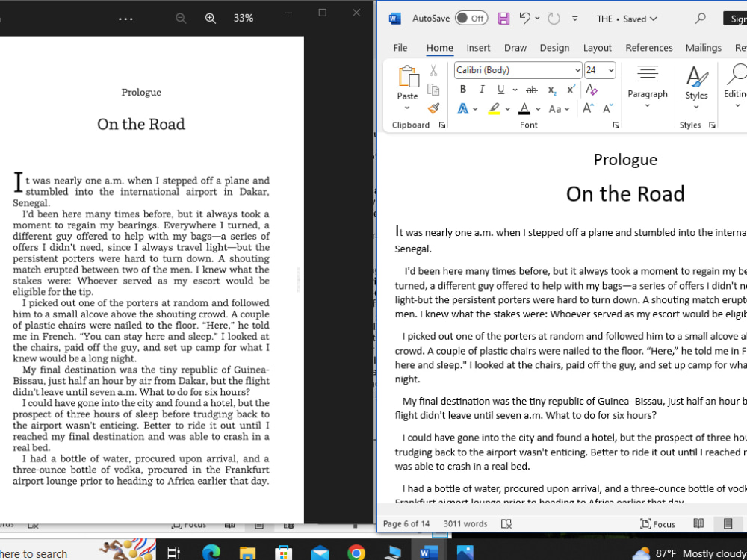Open the three-dots menu in viewer
The height and width of the screenshot is (560, 747).
(125, 19)
